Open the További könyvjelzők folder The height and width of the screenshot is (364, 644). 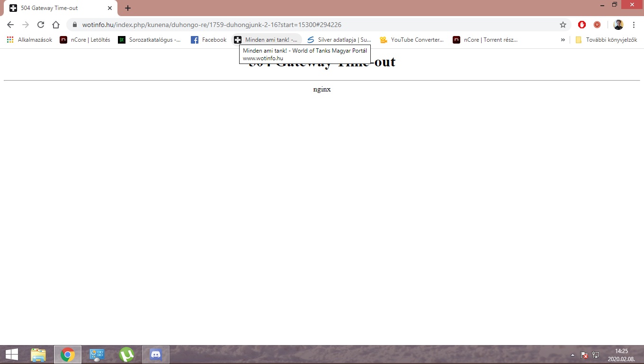[x=606, y=40]
